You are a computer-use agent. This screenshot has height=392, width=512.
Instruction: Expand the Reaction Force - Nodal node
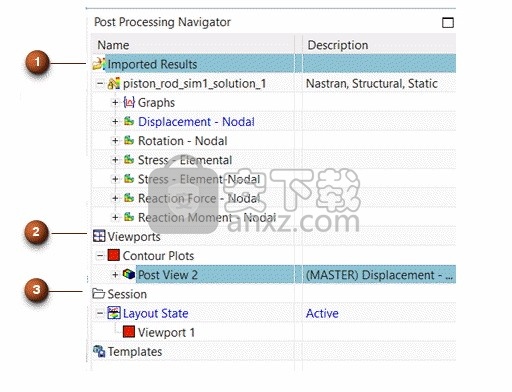[x=115, y=198]
